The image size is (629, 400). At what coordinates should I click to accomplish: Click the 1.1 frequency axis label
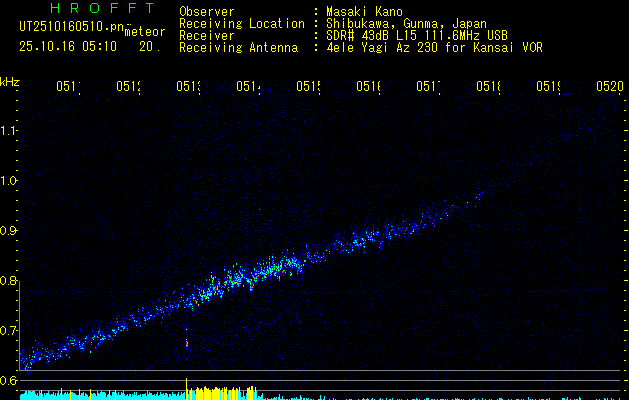(x=9, y=131)
